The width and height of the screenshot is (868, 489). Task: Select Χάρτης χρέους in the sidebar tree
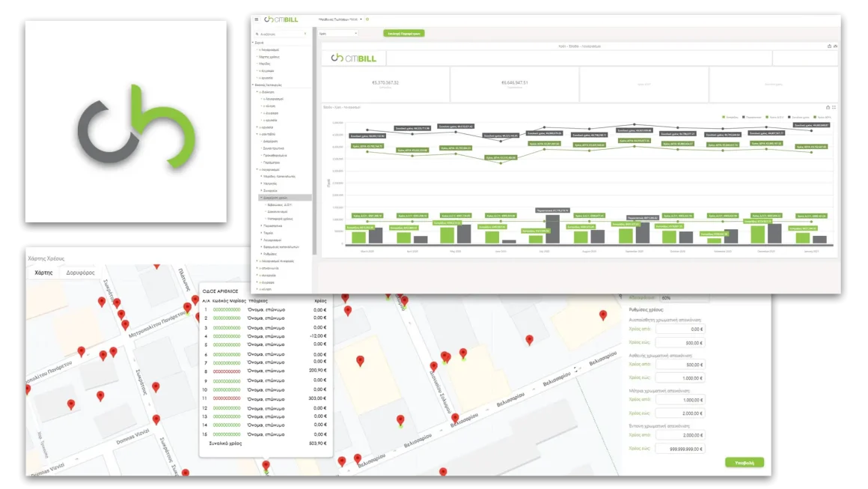[x=270, y=57]
